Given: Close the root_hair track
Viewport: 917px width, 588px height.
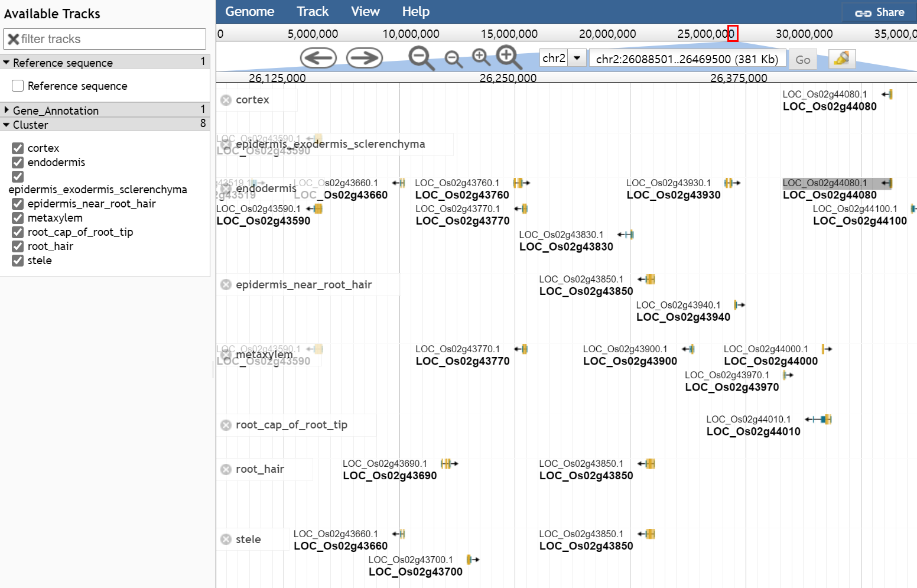Looking at the screenshot, I should (226, 470).
